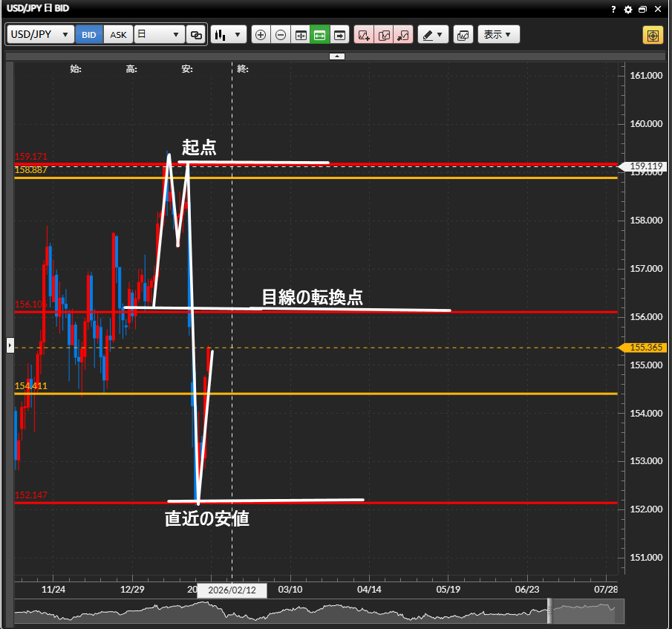The image size is (672, 629).
Task: Click the navigator range slider handle at bottom
Action: tap(550, 611)
